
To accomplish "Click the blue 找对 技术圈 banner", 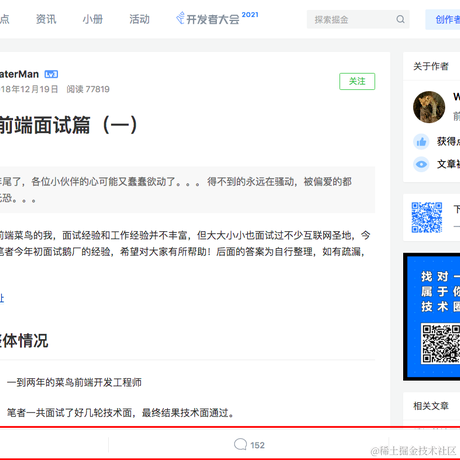I will tap(433, 316).
